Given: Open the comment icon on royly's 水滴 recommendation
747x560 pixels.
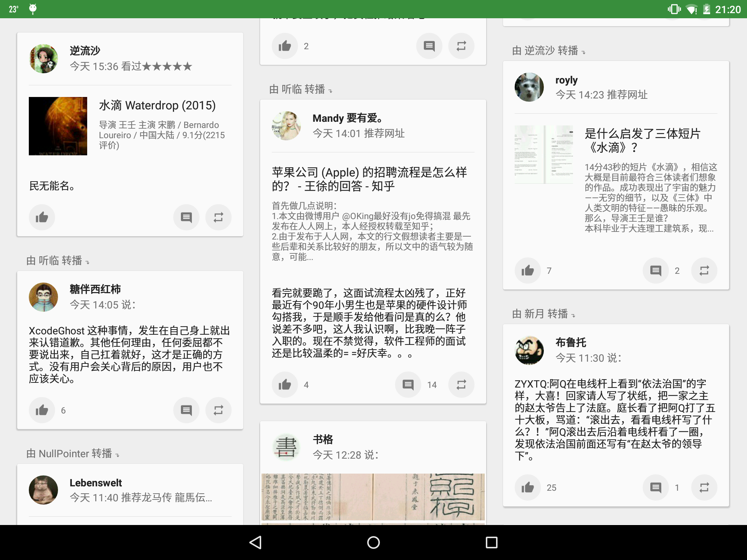Looking at the screenshot, I should [655, 270].
